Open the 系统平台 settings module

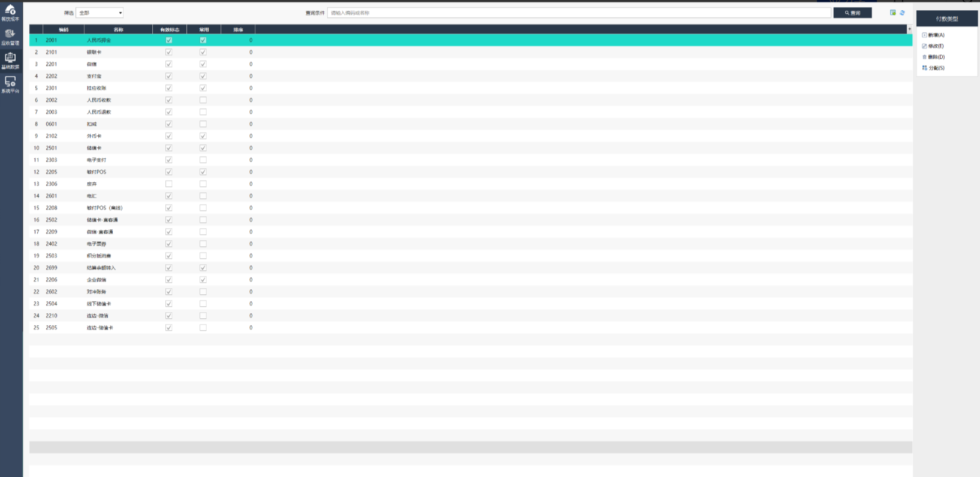pos(10,84)
